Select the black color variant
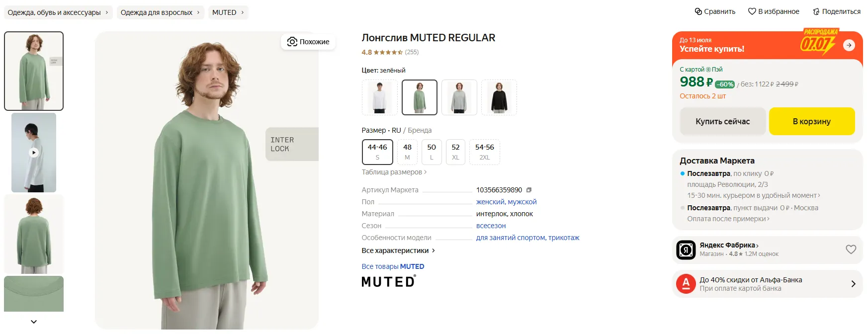Screen dimensions: 868x334 point(499,97)
